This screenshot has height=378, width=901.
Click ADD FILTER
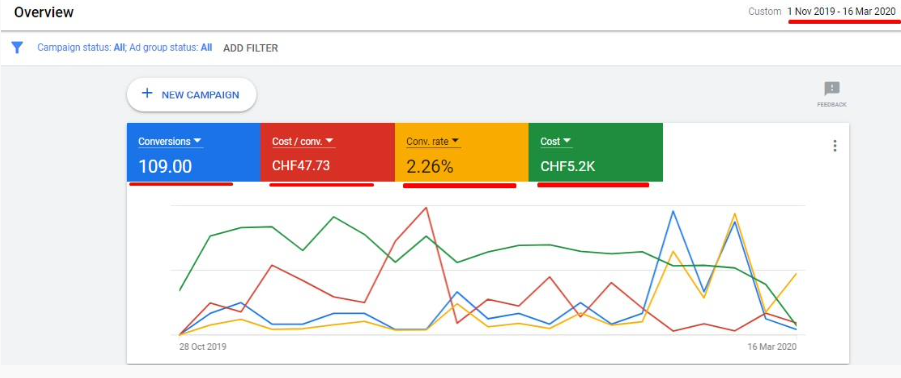click(251, 48)
